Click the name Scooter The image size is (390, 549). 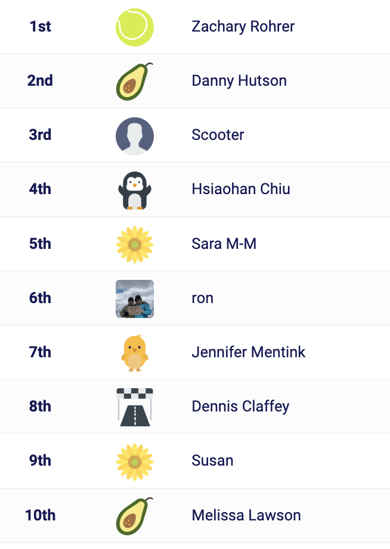coord(218,135)
